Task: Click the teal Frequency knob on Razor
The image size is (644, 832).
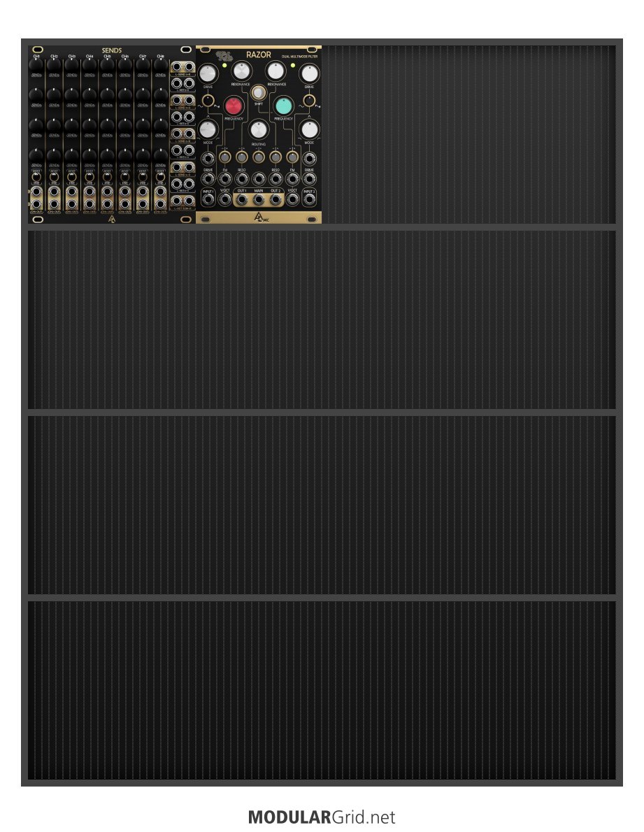Action: (284, 106)
